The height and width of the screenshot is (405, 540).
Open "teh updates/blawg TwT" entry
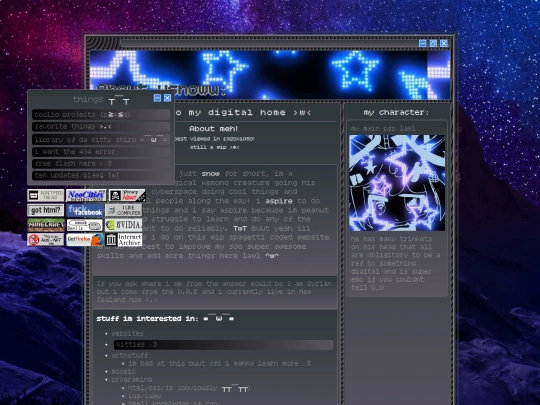click(101, 175)
